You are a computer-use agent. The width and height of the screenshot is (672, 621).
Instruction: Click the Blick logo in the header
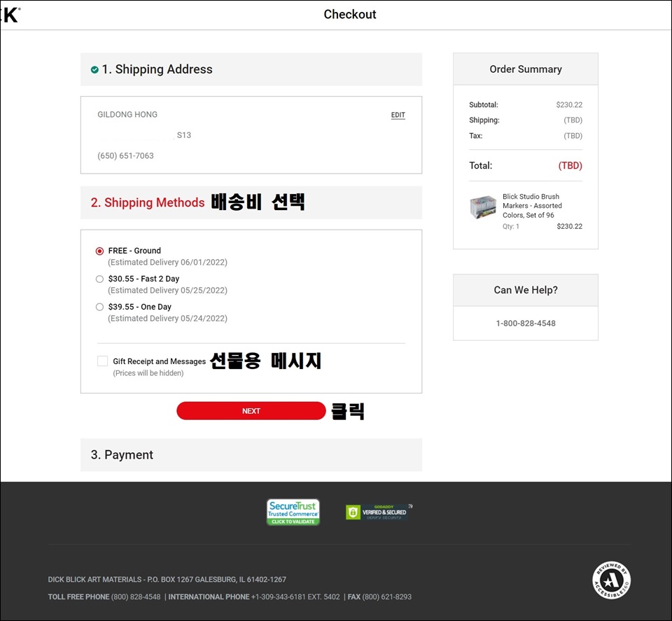point(10,15)
